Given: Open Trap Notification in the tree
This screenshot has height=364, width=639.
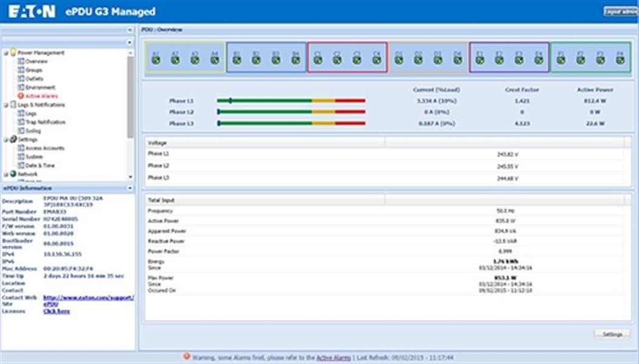Looking at the screenshot, I should tap(45, 122).
